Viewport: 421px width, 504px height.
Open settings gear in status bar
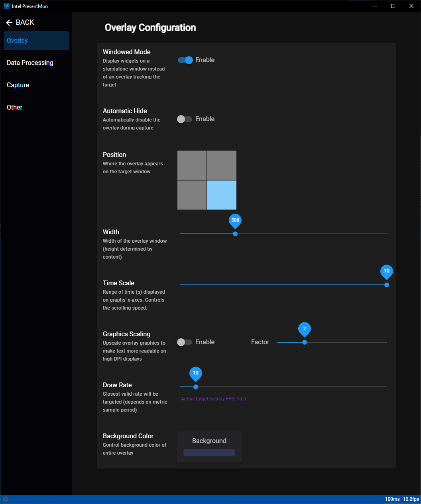pyautogui.click(x=5, y=499)
